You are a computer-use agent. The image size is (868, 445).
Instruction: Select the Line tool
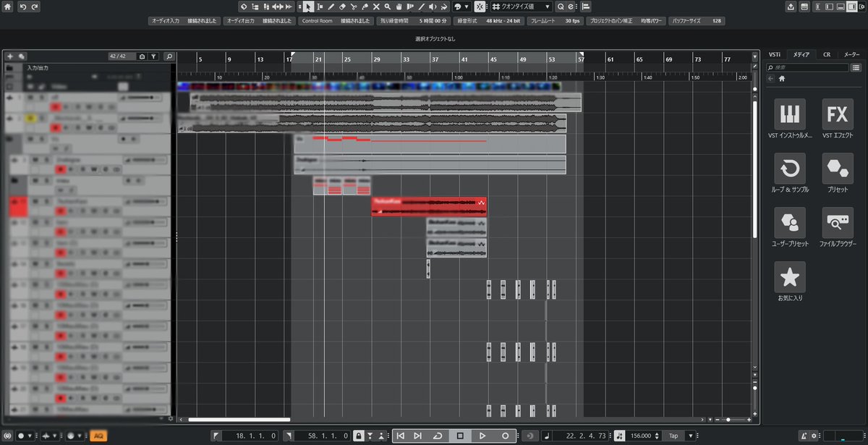click(421, 7)
